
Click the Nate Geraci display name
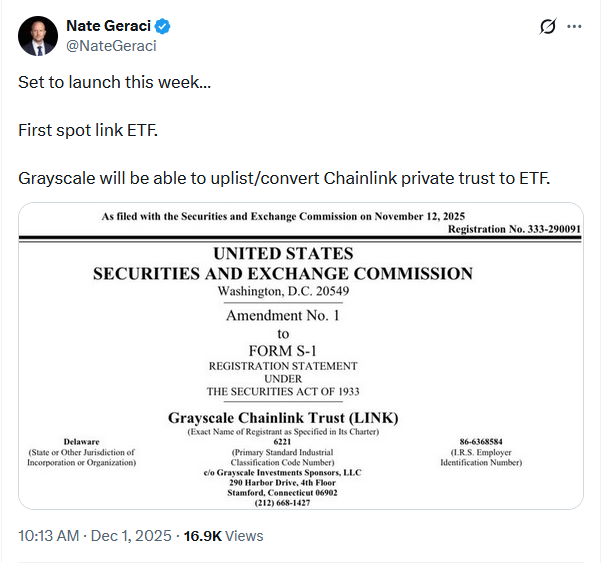[109, 25]
